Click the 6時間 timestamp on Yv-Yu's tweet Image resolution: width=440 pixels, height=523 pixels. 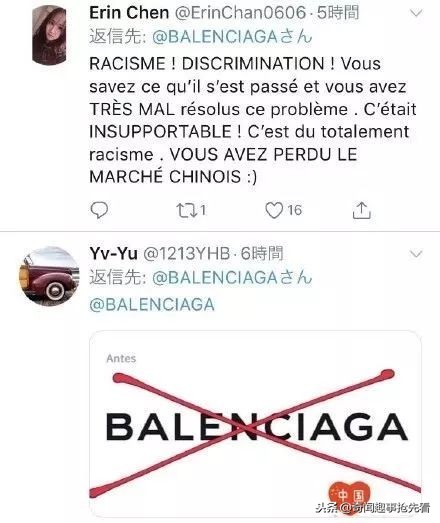tap(262, 254)
